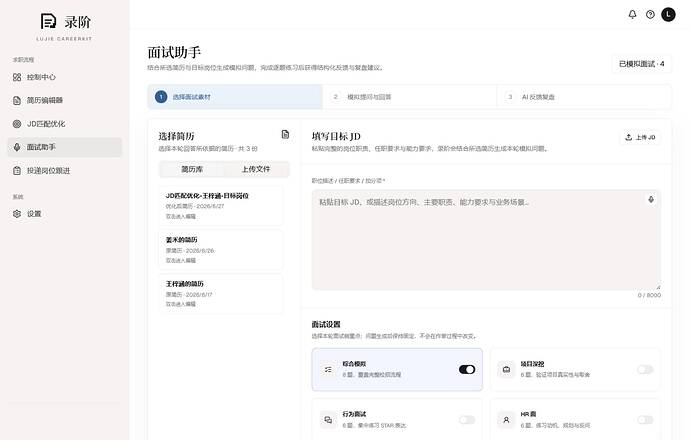Enable the 项目深挖 toggle

point(645,370)
